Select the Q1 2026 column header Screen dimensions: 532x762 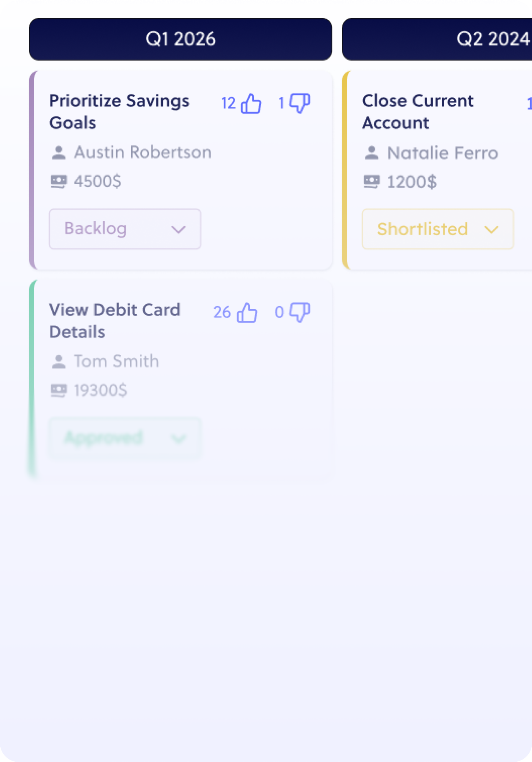[x=180, y=39]
